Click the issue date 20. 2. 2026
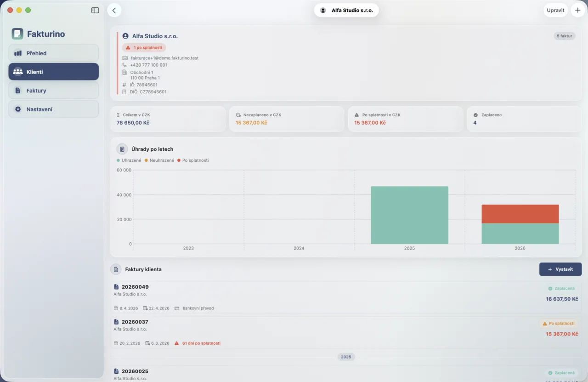Viewport: 588px width, 382px height. tap(130, 343)
